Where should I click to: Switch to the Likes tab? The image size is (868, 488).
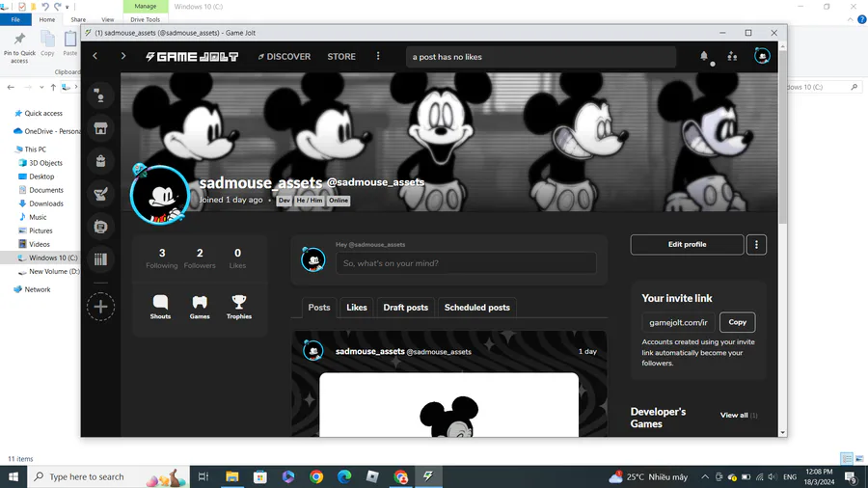[x=357, y=308]
